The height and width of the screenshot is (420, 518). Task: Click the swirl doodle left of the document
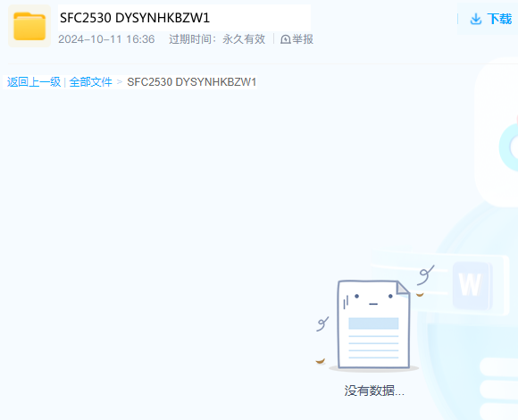tap(322, 323)
